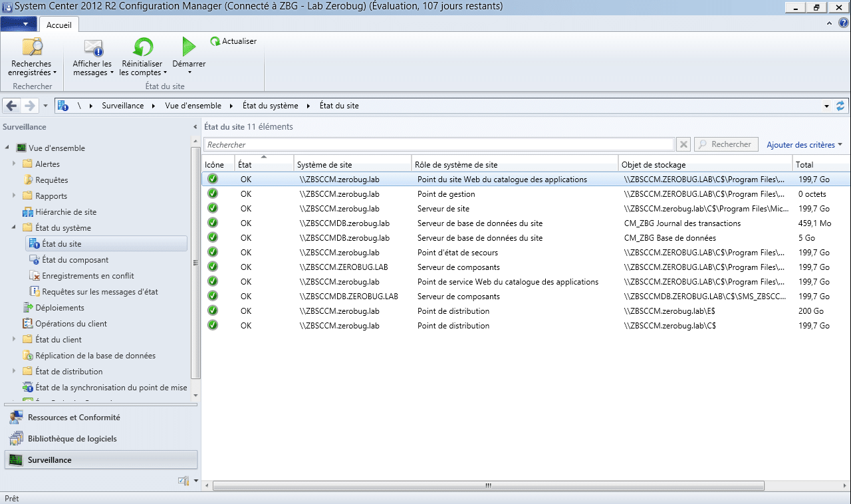Collapse the État du système node

coord(14,228)
